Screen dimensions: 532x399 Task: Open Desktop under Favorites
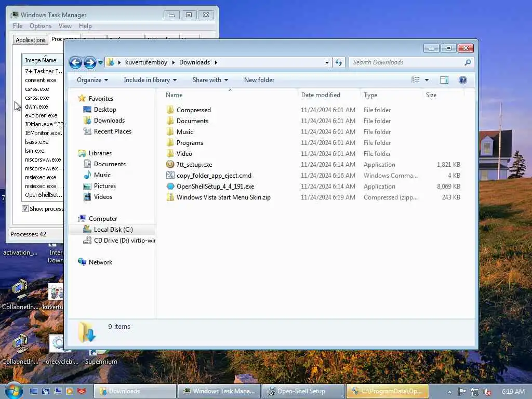click(105, 110)
